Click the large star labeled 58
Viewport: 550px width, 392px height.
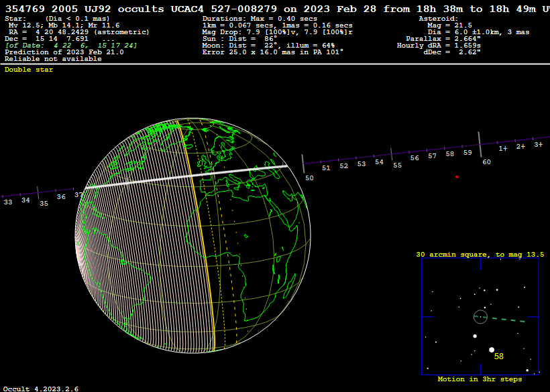(492, 350)
